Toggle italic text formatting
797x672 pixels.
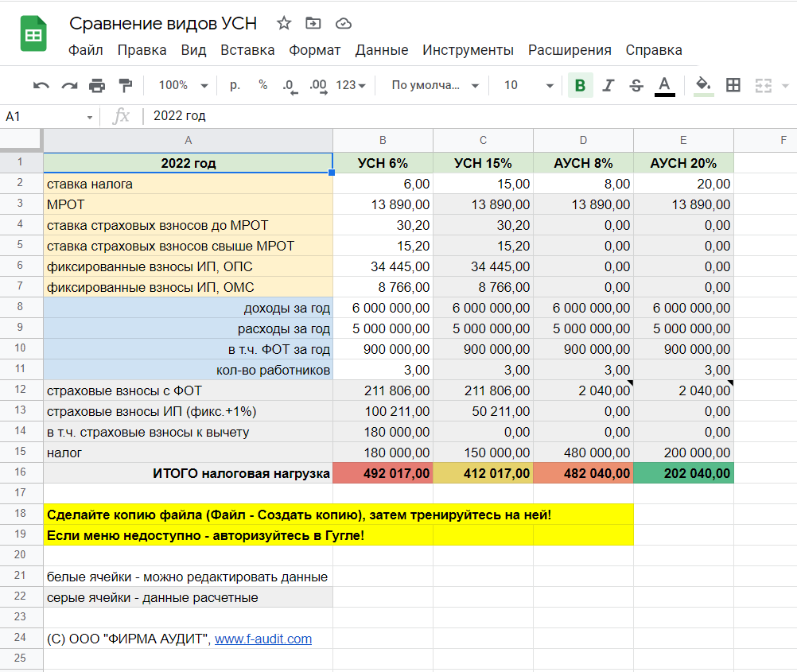coord(608,85)
